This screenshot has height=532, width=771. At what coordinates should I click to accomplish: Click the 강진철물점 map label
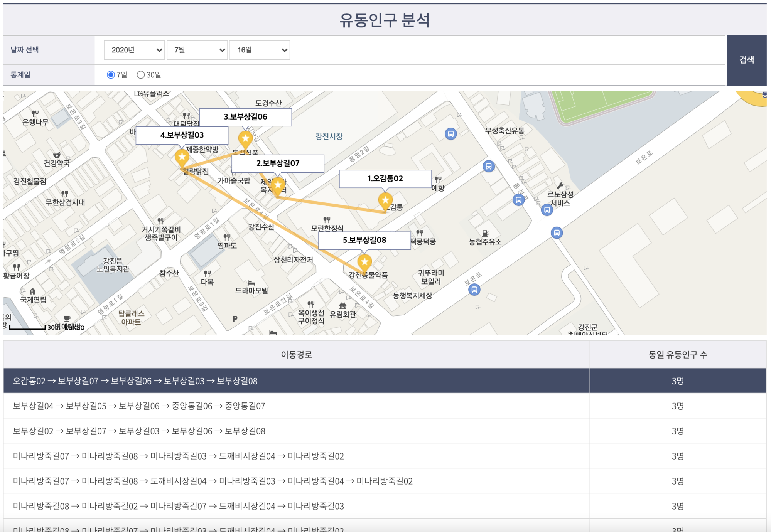coord(30,181)
